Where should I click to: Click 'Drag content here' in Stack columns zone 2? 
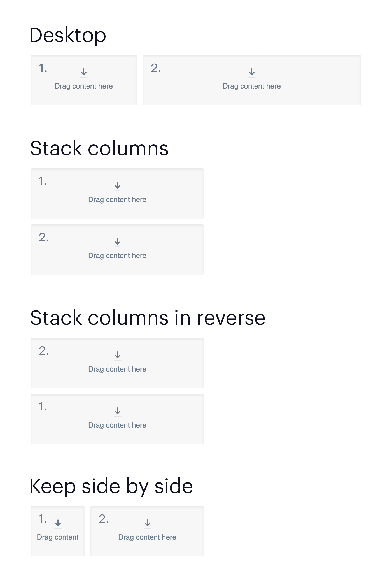(x=117, y=256)
